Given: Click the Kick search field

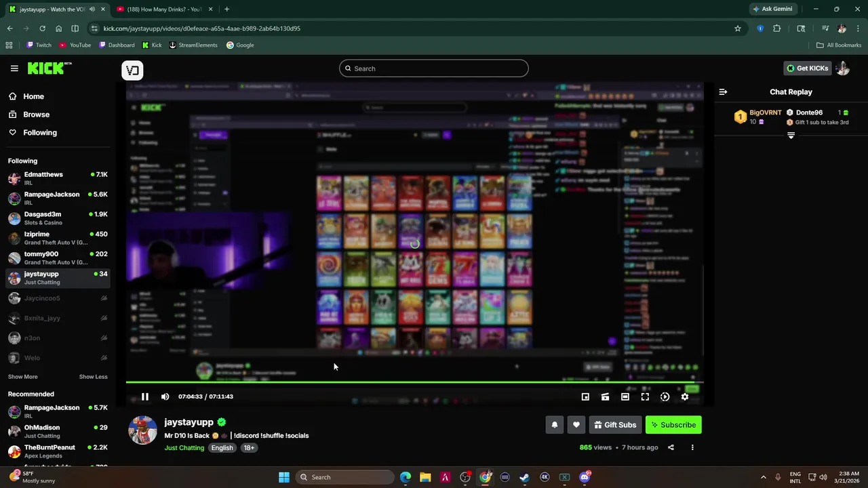Looking at the screenshot, I should (434, 68).
